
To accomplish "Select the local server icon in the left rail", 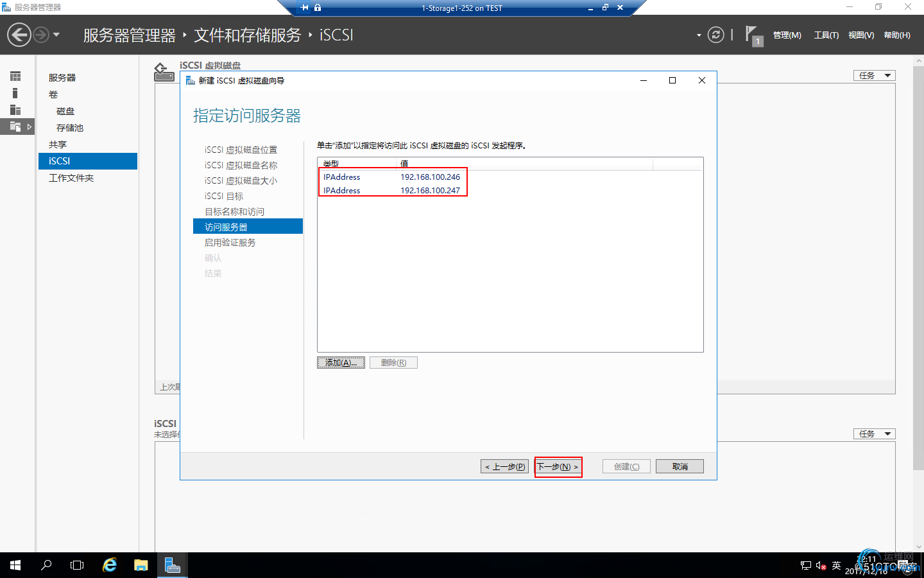I will pos(15,93).
